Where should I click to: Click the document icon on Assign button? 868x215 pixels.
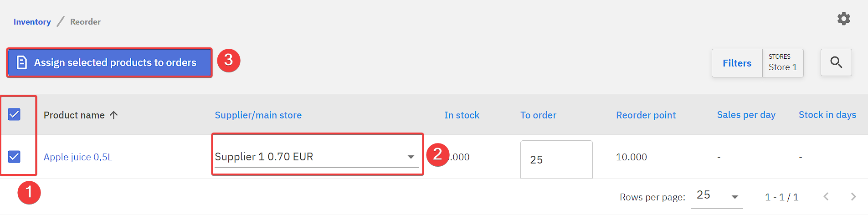(21, 62)
